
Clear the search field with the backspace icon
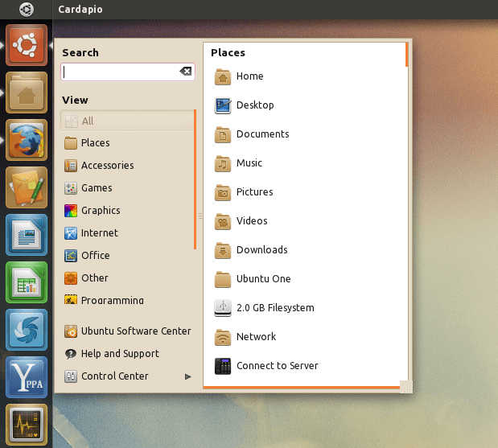click(186, 72)
